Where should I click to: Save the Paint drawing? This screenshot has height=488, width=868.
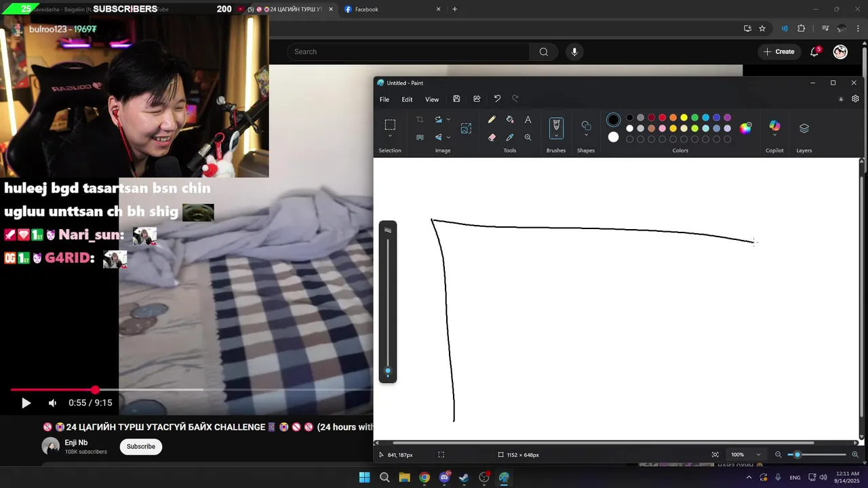click(456, 99)
